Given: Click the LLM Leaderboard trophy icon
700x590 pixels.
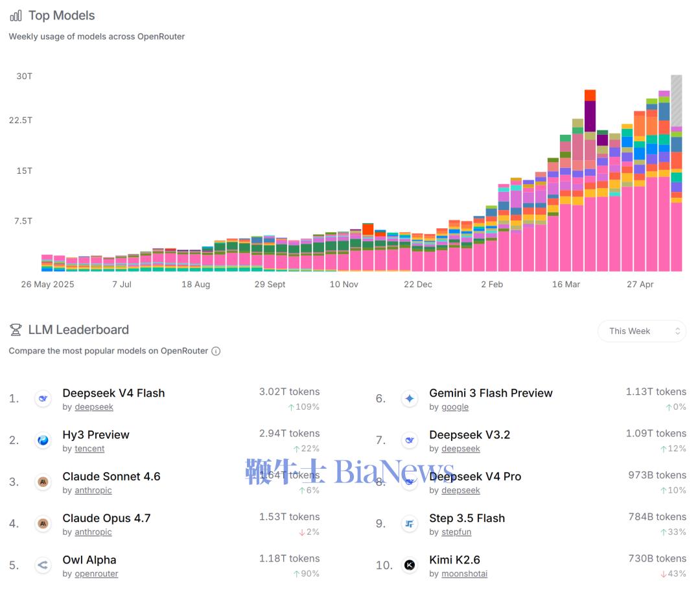Looking at the screenshot, I should pyautogui.click(x=16, y=329).
